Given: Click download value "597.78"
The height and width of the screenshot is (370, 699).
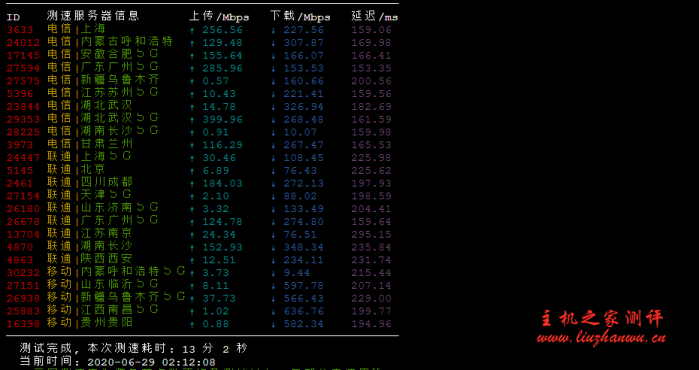Looking at the screenshot, I should coord(304,286).
